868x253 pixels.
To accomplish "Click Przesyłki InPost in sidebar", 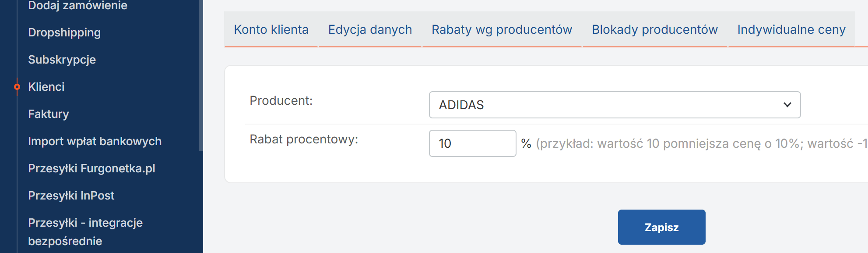I will pyautogui.click(x=71, y=196).
